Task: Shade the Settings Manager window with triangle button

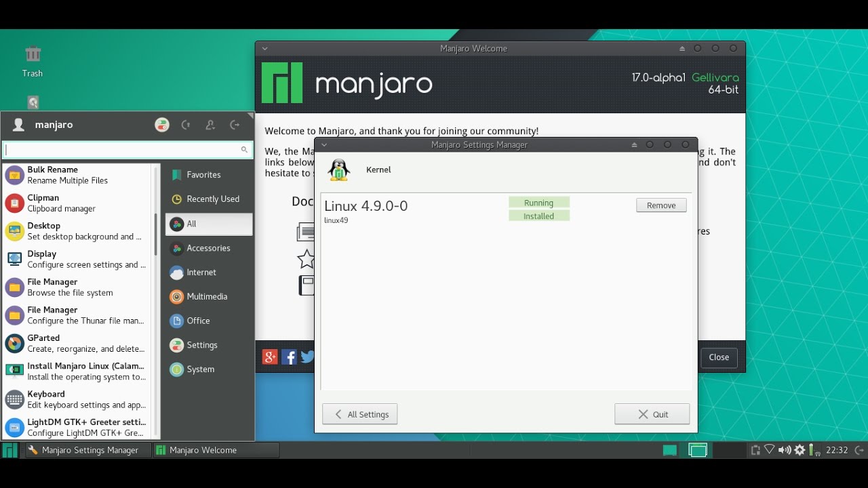Action: click(x=635, y=145)
